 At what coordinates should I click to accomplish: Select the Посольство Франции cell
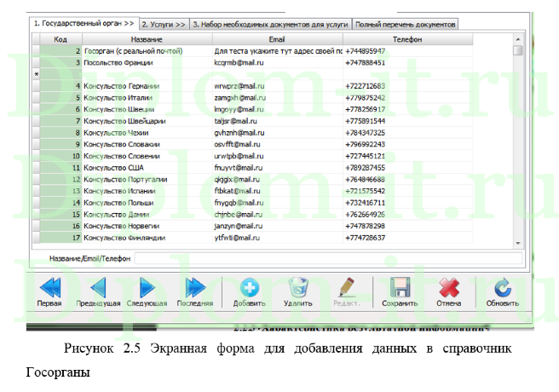[x=147, y=63]
